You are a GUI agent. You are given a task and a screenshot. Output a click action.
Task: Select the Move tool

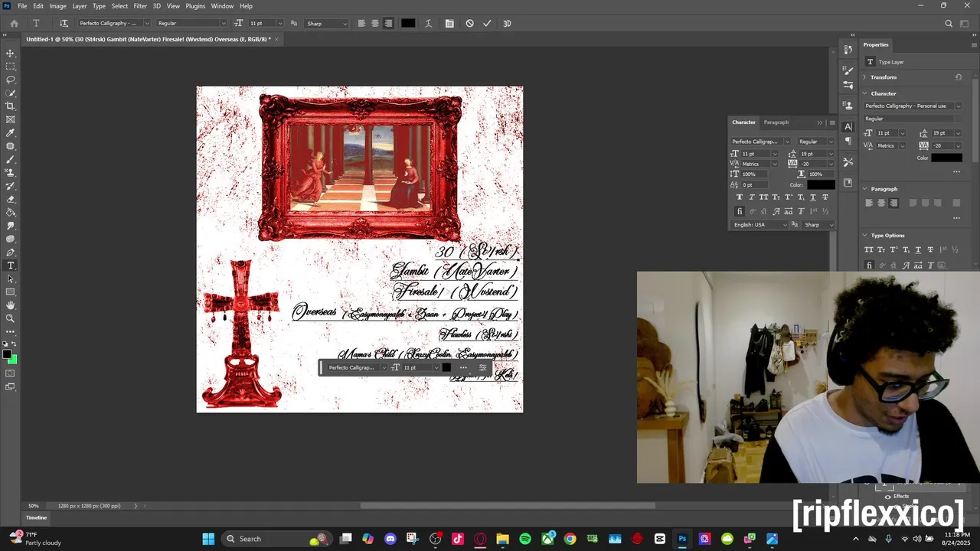(11, 54)
